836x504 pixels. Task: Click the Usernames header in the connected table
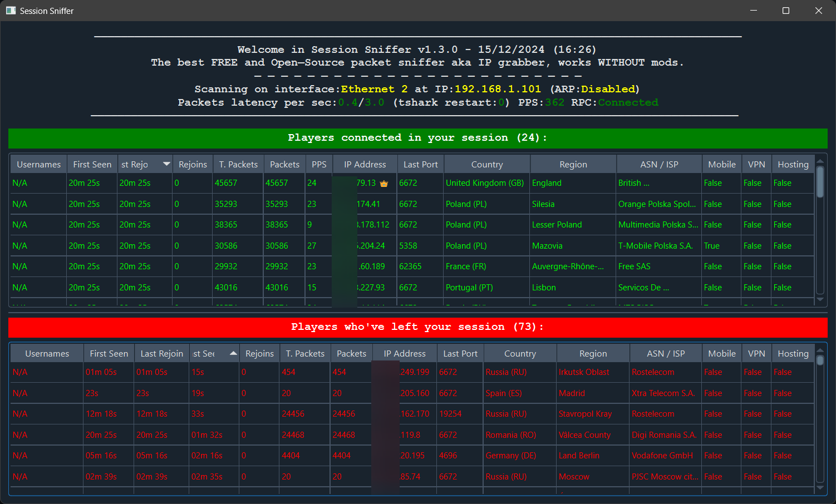click(x=38, y=164)
